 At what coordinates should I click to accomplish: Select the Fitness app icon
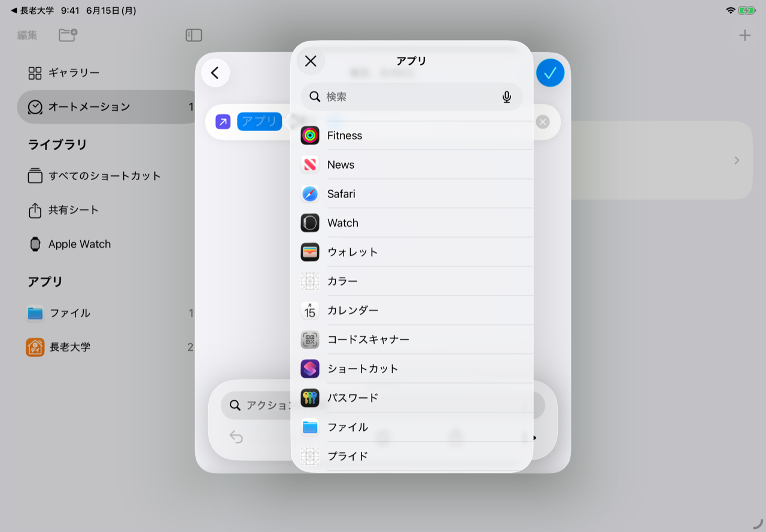click(x=310, y=135)
